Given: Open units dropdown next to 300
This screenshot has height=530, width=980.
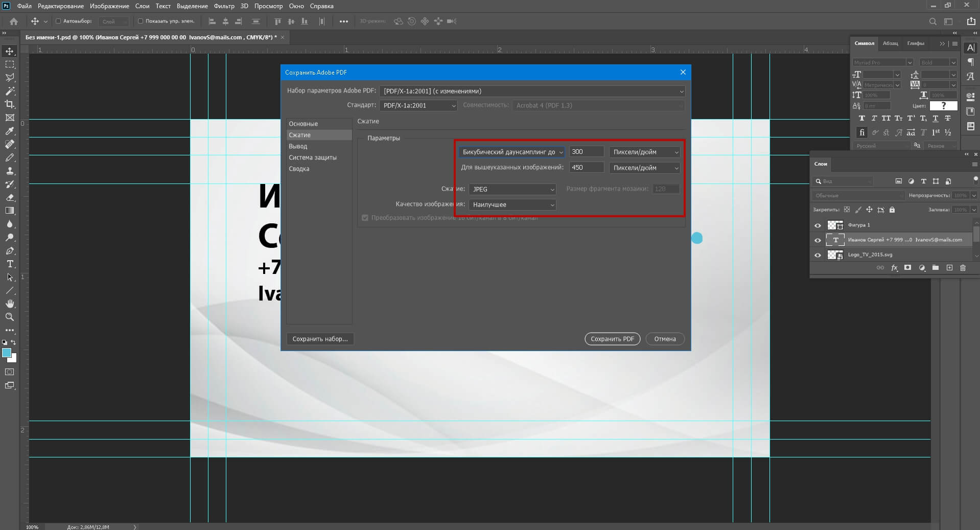Looking at the screenshot, I should [x=644, y=152].
